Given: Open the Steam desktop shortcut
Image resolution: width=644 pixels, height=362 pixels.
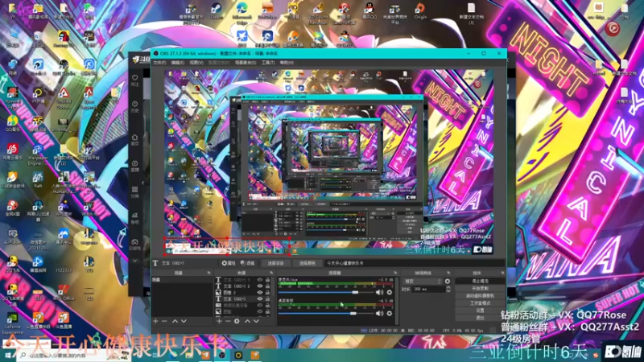Looking at the screenshot, I should (x=217, y=10).
